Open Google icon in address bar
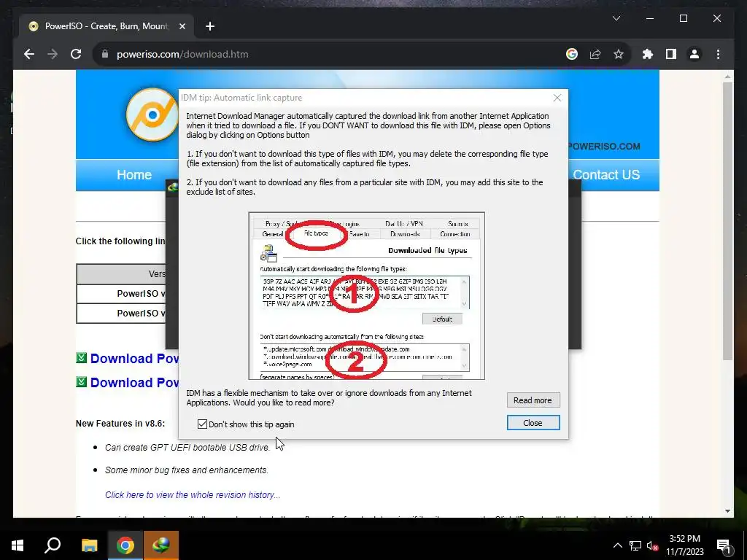 572,54
